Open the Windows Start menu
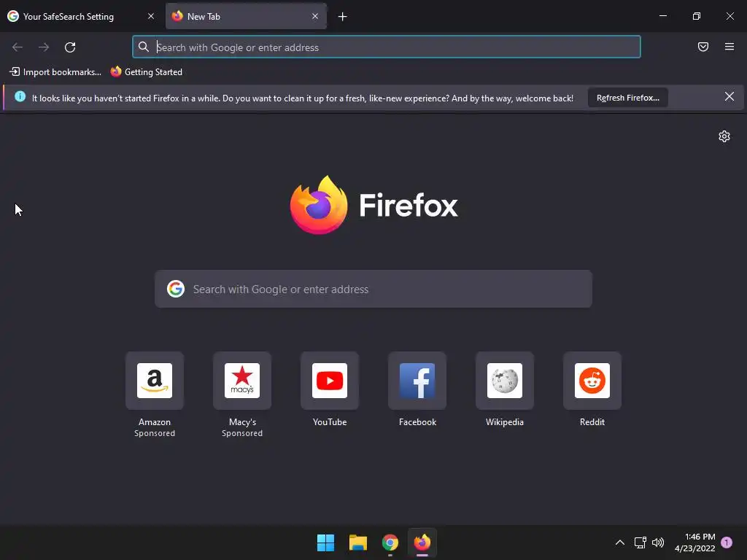Viewport: 747px width, 560px height. click(x=326, y=542)
